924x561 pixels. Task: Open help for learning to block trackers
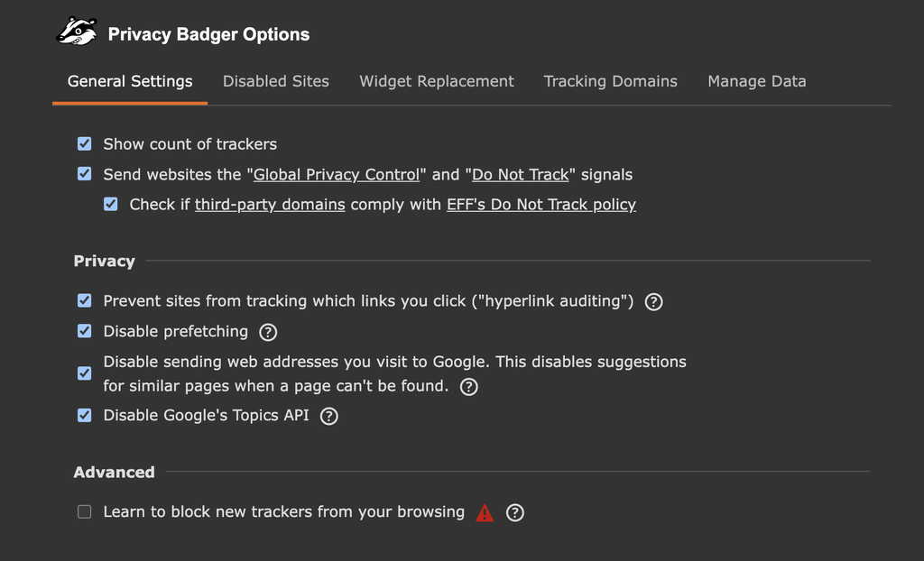point(514,512)
